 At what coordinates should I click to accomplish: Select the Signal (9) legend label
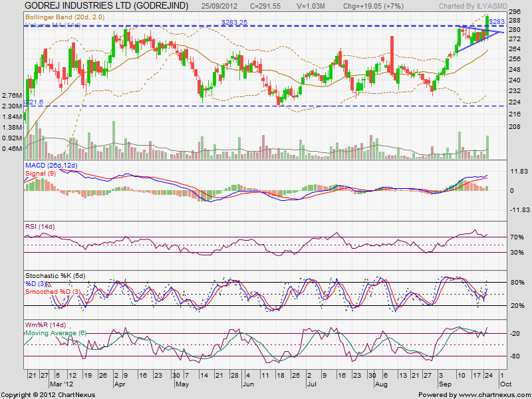[41, 174]
